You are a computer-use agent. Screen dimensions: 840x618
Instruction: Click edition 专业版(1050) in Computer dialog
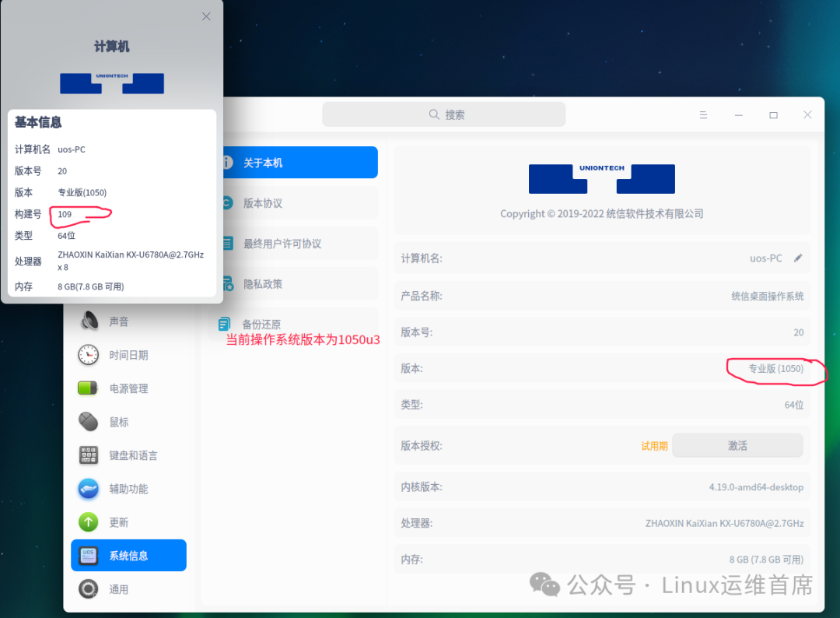click(82, 192)
